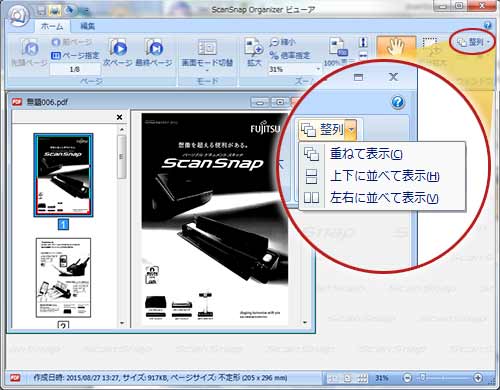Image resolution: width=500 pixels, height=390 pixels.
Task: Choose 上下に並べて表示 tile horizontally item
Action: (383, 176)
